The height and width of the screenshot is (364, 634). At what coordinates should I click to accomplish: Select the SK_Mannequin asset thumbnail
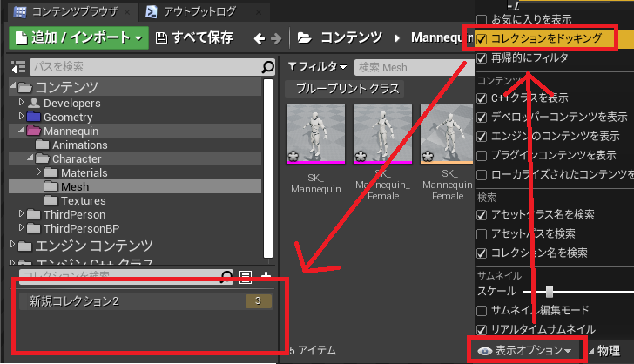click(316, 134)
